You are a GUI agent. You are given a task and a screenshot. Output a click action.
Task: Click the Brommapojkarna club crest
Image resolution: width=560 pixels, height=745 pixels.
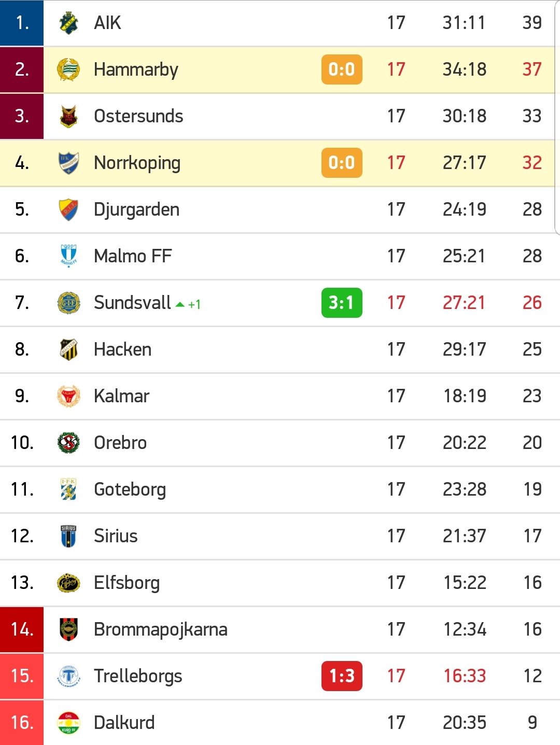[68, 629]
